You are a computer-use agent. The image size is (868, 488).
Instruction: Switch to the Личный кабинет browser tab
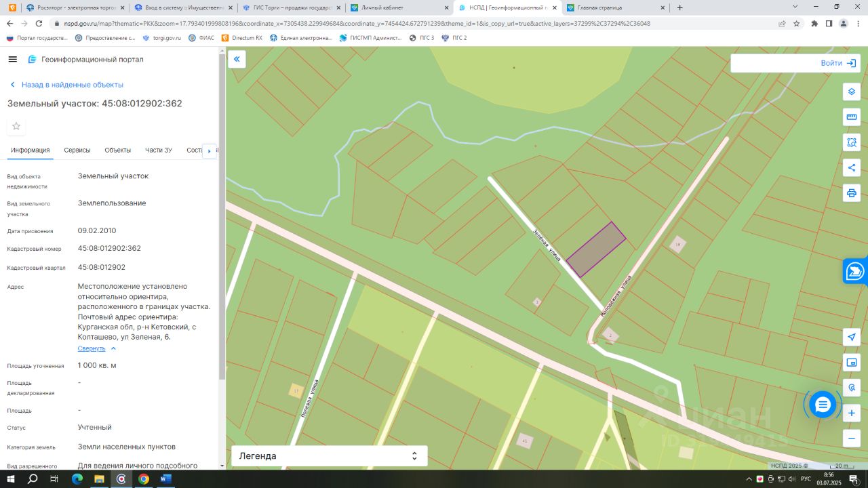tap(399, 7)
